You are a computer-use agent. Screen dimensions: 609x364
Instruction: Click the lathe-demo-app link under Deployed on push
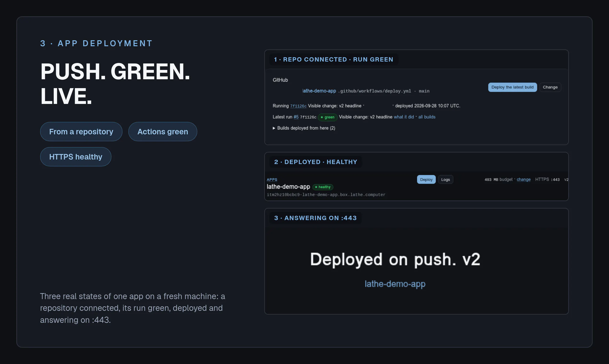pyautogui.click(x=395, y=284)
